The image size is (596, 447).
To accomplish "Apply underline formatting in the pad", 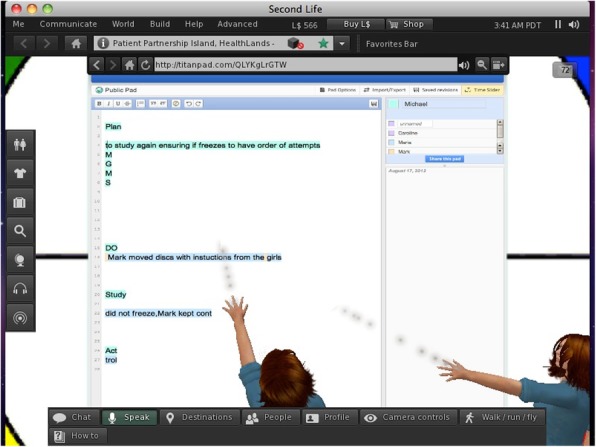I will point(118,103).
